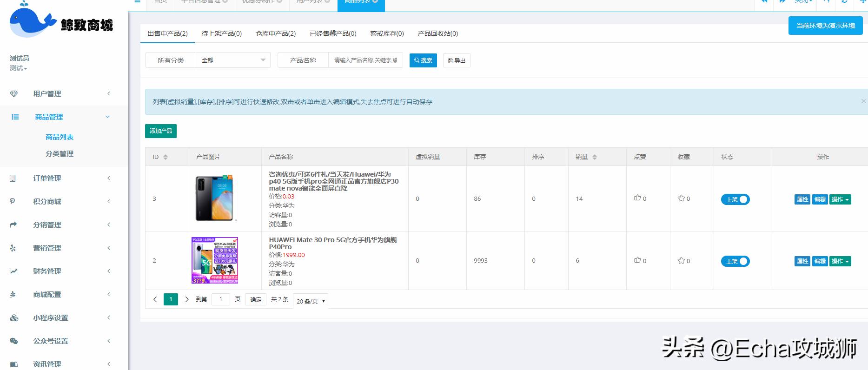Click the share arrow icon beside 分销管理
Image resolution: width=868 pixels, height=370 pixels.
tap(13, 225)
